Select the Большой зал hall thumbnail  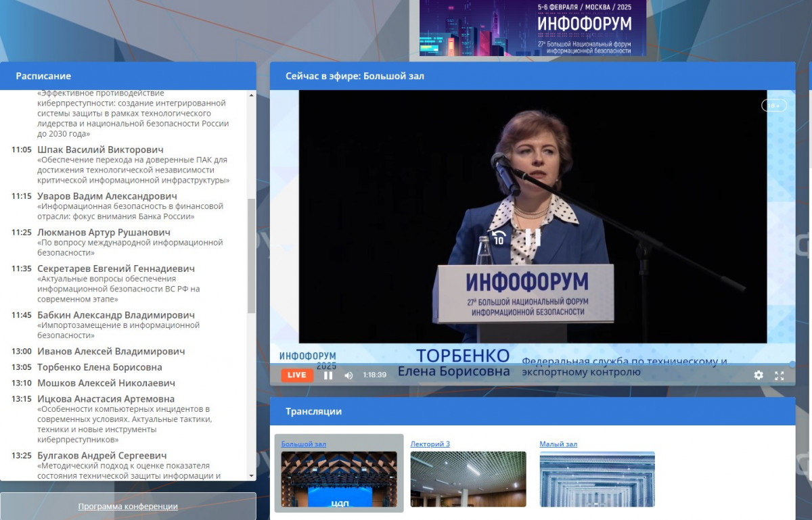click(339, 479)
